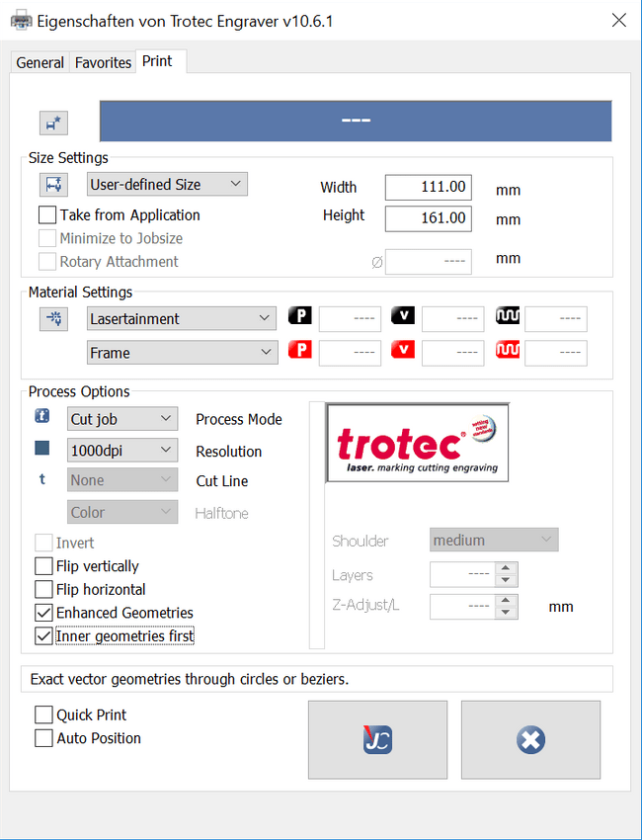Click the size settings icon button

tap(53, 185)
